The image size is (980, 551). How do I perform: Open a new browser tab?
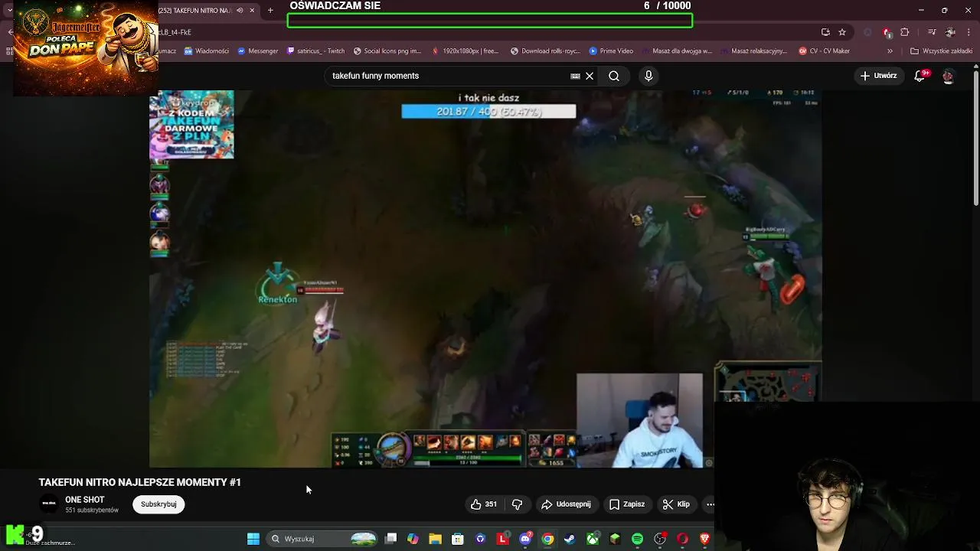270,11
